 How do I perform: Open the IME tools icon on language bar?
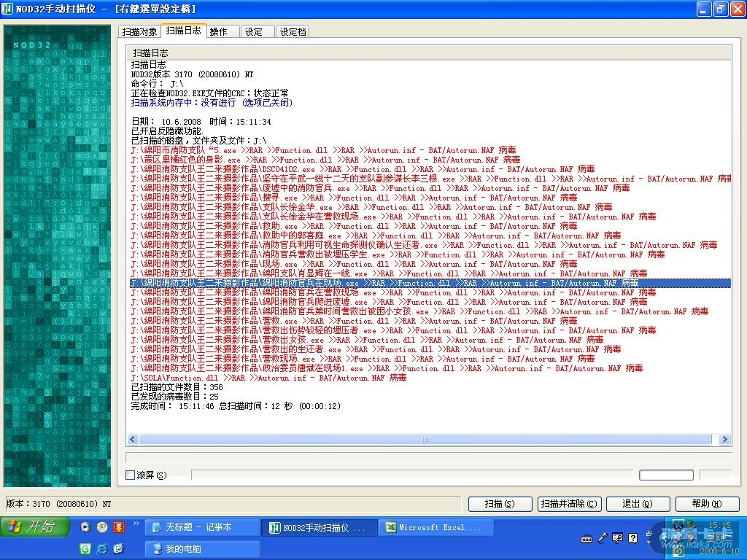pyautogui.click(x=617, y=538)
